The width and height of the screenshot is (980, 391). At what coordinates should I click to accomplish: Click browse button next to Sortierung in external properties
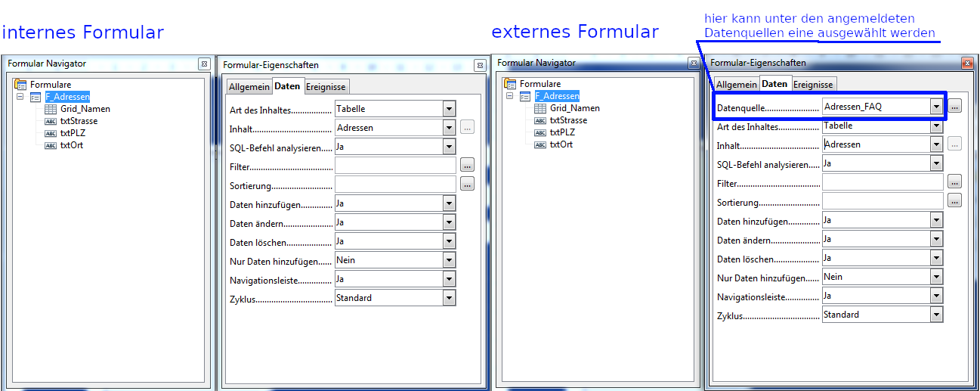pos(955,200)
